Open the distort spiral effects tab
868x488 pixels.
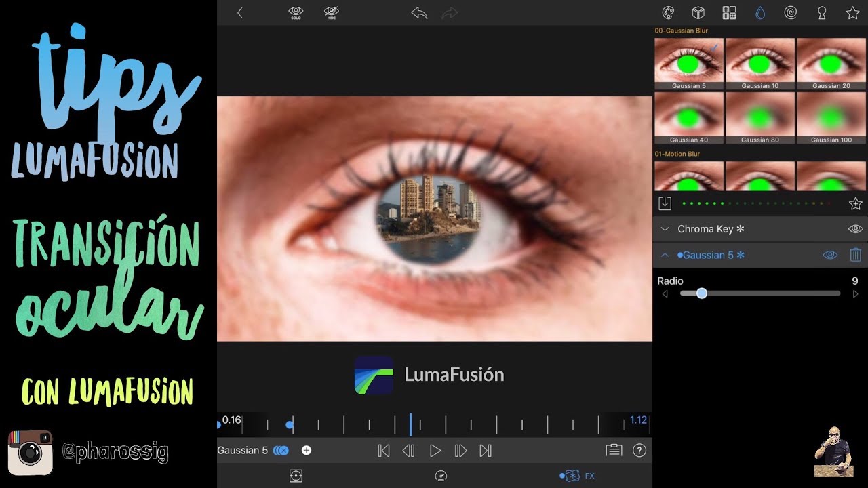click(790, 13)
